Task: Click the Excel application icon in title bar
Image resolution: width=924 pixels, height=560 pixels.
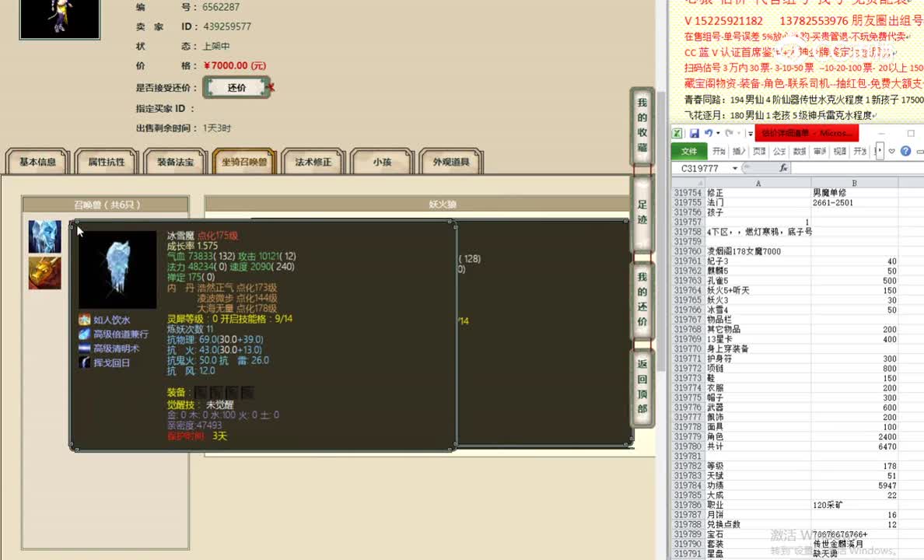Action: coord(677,131)
